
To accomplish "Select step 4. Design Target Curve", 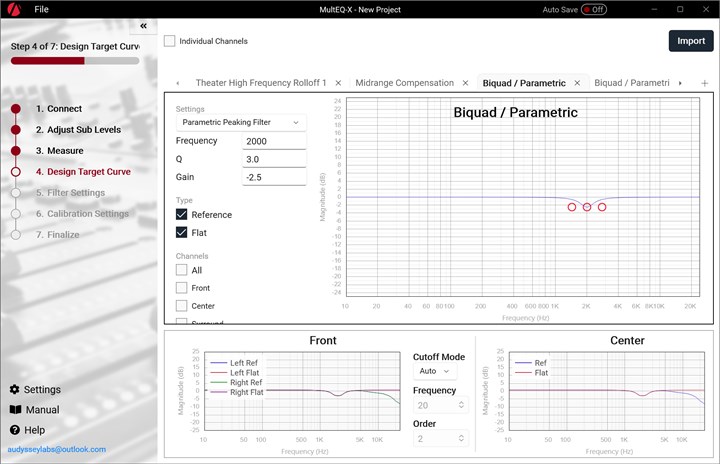I will click(83, 172).
